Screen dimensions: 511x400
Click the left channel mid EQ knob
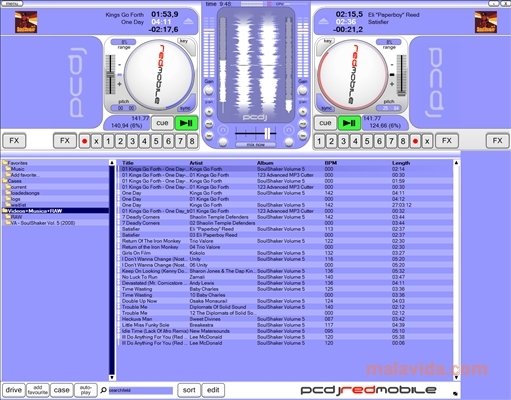[209, 124]
